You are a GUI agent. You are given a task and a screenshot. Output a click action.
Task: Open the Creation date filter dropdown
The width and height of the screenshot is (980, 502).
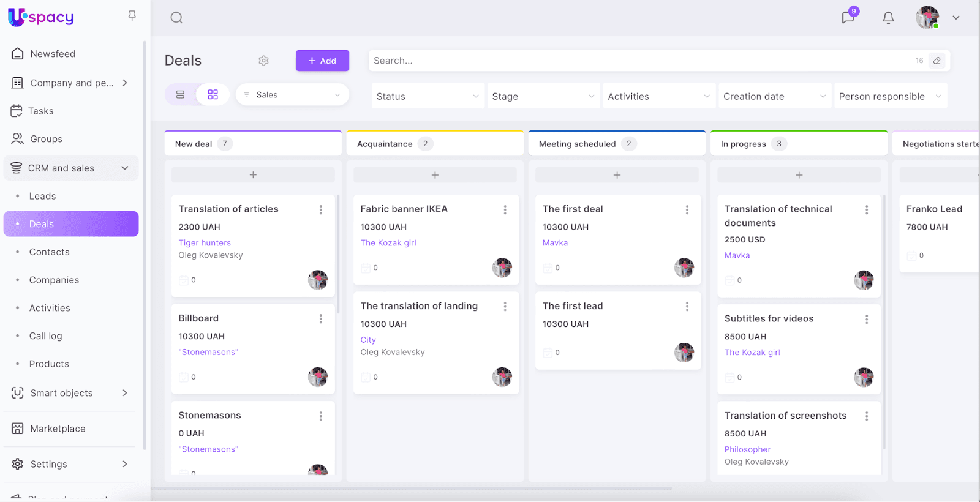point(775,96)
